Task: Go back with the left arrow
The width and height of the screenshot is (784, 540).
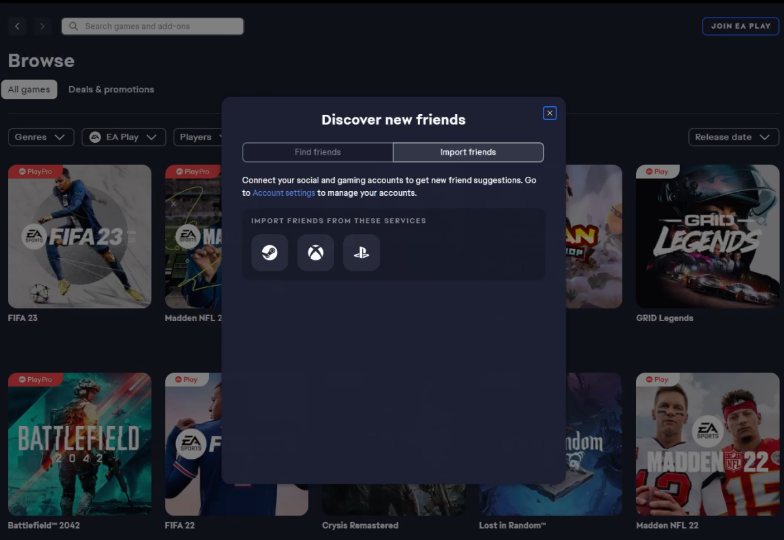Action: (17, 26)
